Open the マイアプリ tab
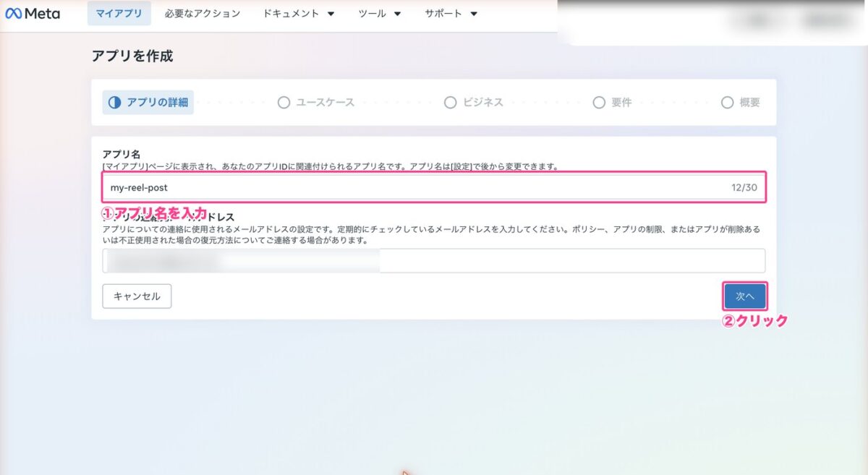 [119, 13]
